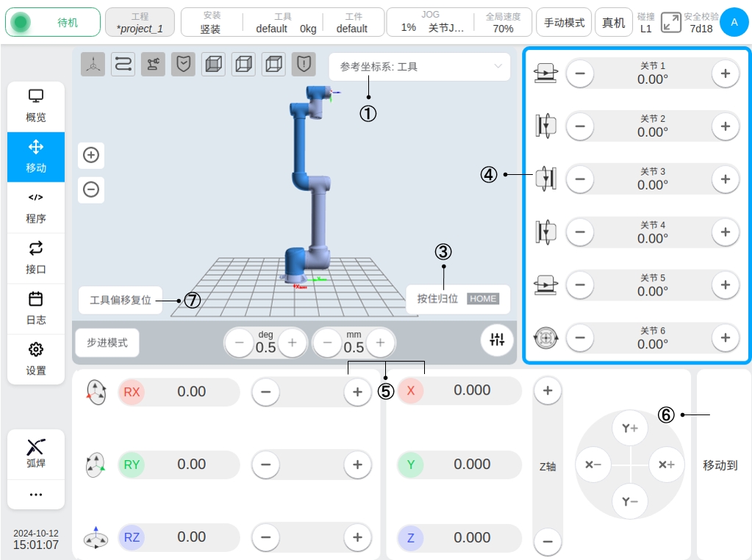The width and height of the screenshot is (752, 560).
Task: Click minus button for 关节 6
Action: tap(580, 338)
